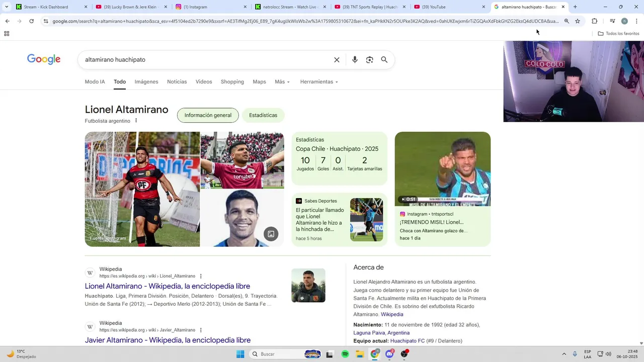Open Chrome profile avatar button
The height and width of the screenshot is (362, 644).
(x=624, y=21)
